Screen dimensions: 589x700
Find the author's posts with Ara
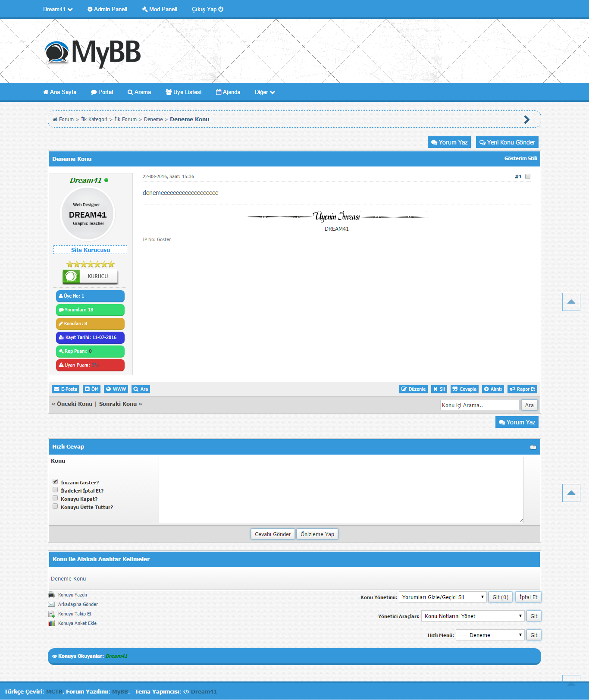(141, 389)
